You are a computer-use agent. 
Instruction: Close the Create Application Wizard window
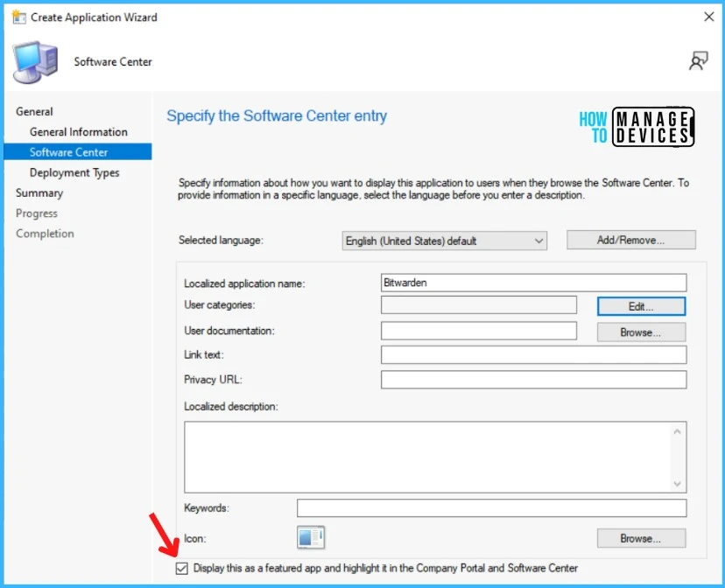tap(707, 17)
